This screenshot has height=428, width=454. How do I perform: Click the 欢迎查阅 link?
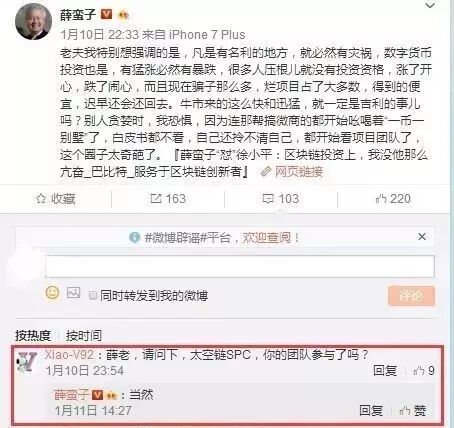point(266,238)
